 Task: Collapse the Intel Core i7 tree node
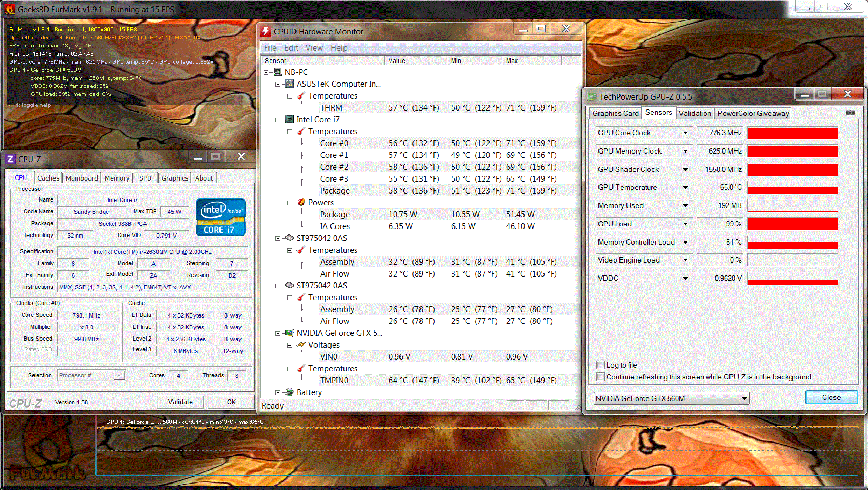click(278, 120)
